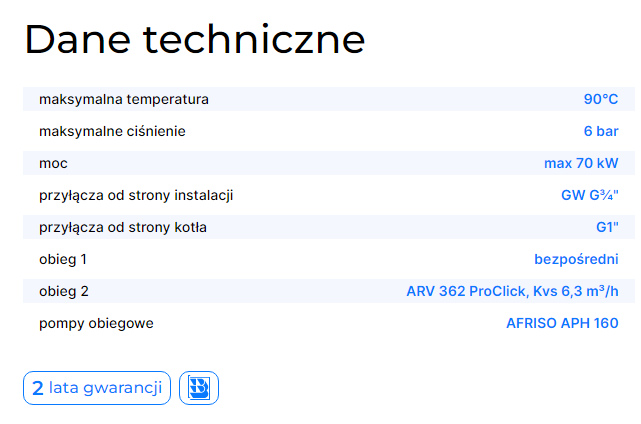Click the moc row label

click(53, 163)
